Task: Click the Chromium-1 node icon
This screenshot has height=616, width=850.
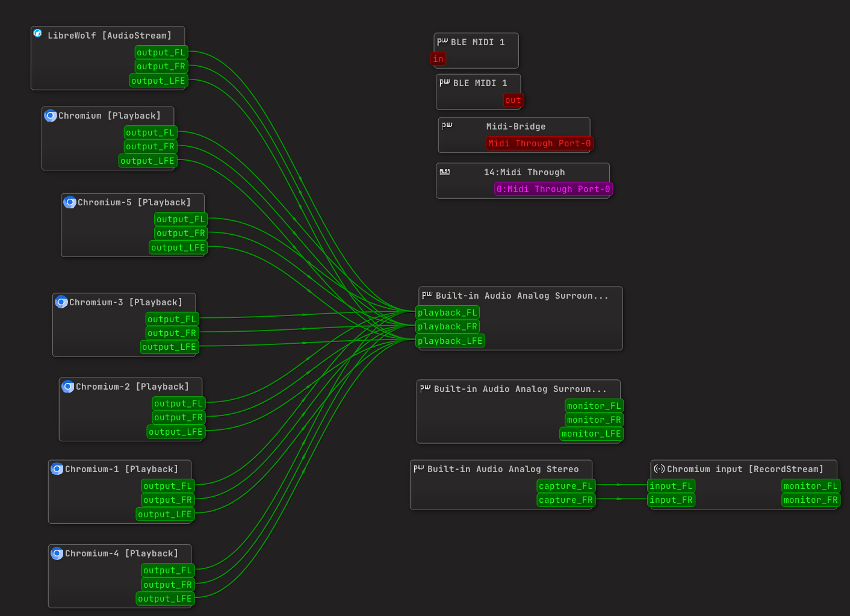Action: [57, 469]
